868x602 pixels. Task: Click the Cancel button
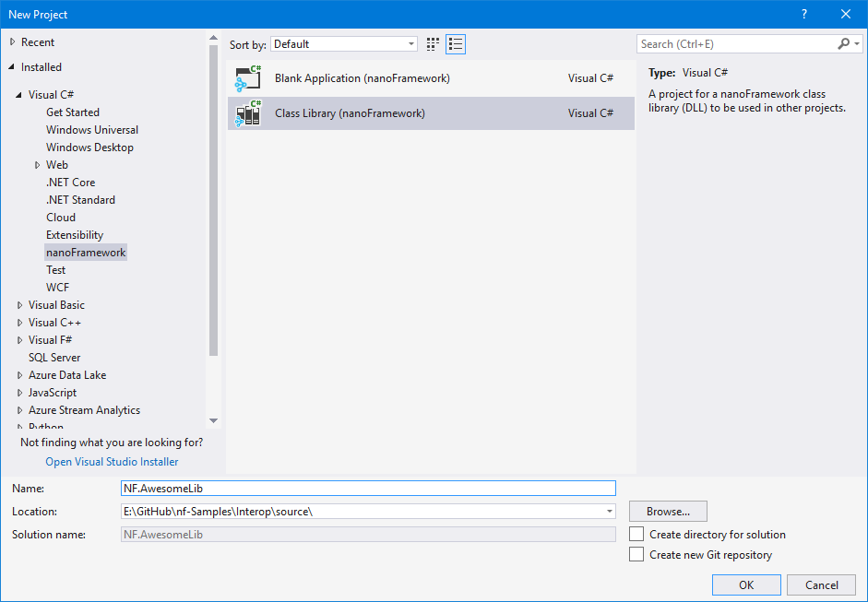tap(822, 584)
